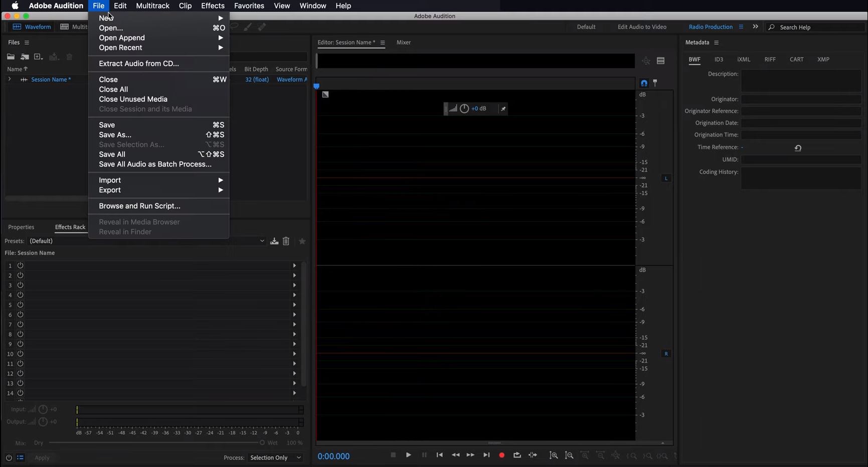Click the list view icon right of overview
The height and width of the screenshot is (467, 868).
pyautogui.click(x=661, y=61)
